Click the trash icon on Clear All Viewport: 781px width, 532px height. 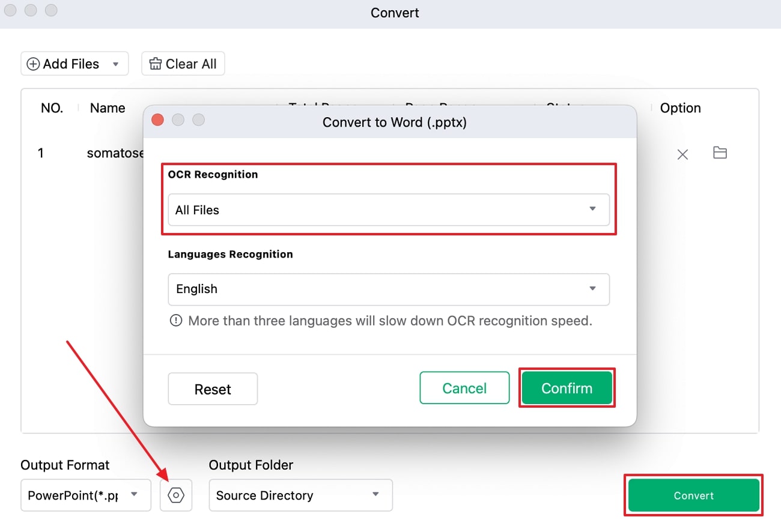(x=156, y=64)
